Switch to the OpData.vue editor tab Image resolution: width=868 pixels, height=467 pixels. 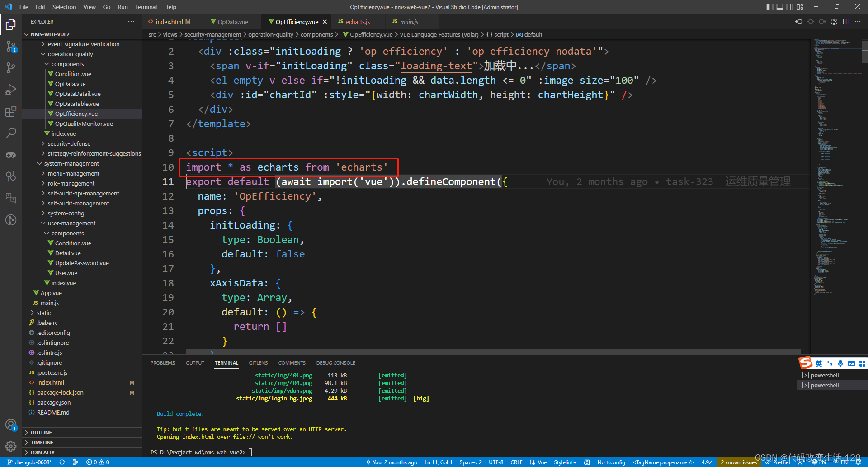[x=233, y=22]
